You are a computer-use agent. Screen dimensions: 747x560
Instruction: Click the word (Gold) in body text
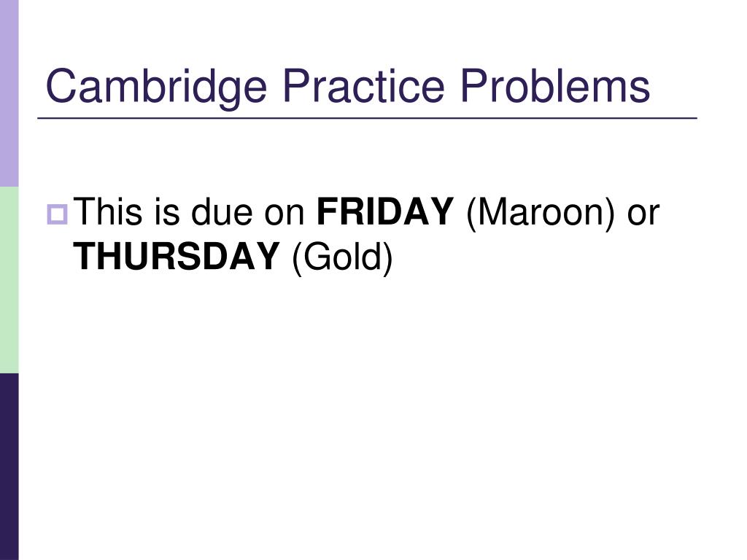click(342, 257)
